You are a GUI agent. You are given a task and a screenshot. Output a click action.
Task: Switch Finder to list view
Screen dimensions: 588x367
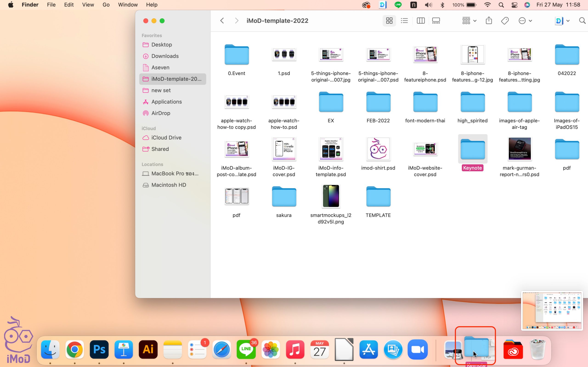404,21
